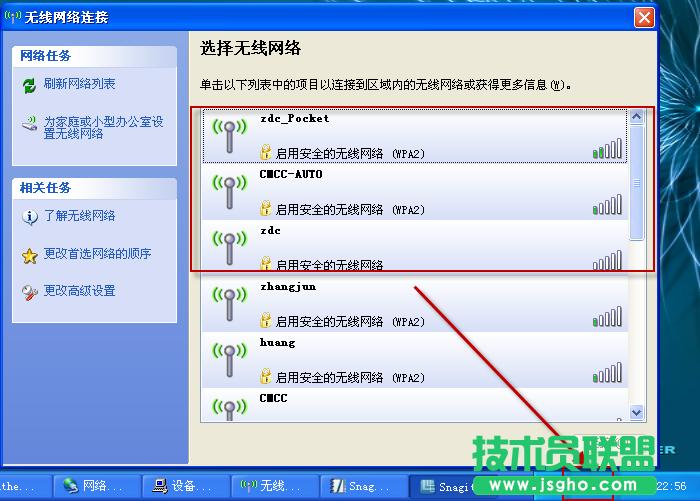Click the refresh network list icon

[x=29, y=85]
